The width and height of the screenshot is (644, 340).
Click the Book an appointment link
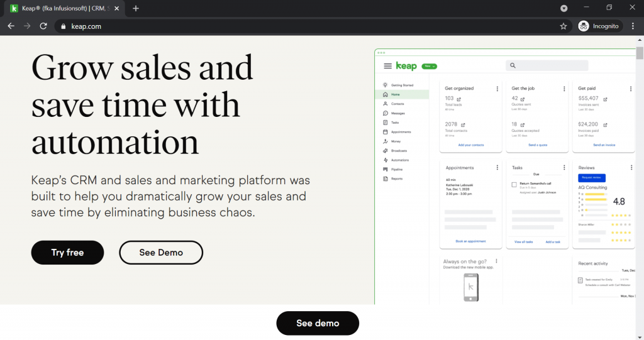coord(470,241)
